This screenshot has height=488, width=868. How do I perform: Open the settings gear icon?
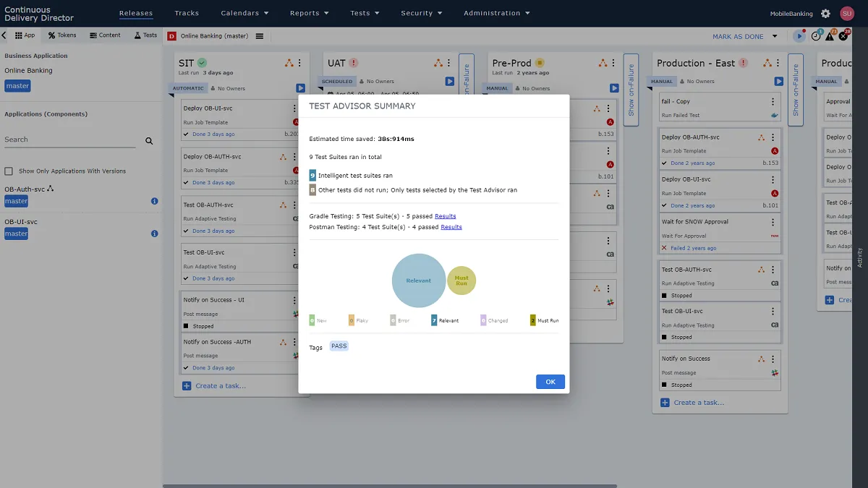pyautogui.click(x=825, y=14)
